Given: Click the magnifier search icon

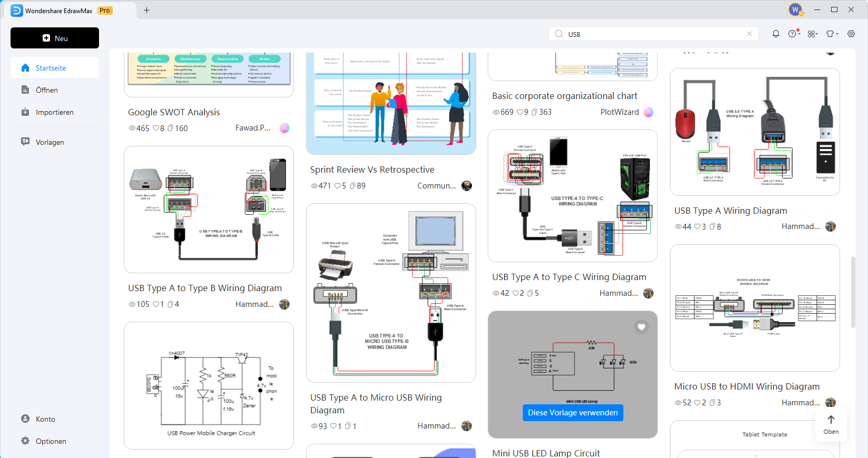Looking at the screenshot, I should (x=559, y=34).
